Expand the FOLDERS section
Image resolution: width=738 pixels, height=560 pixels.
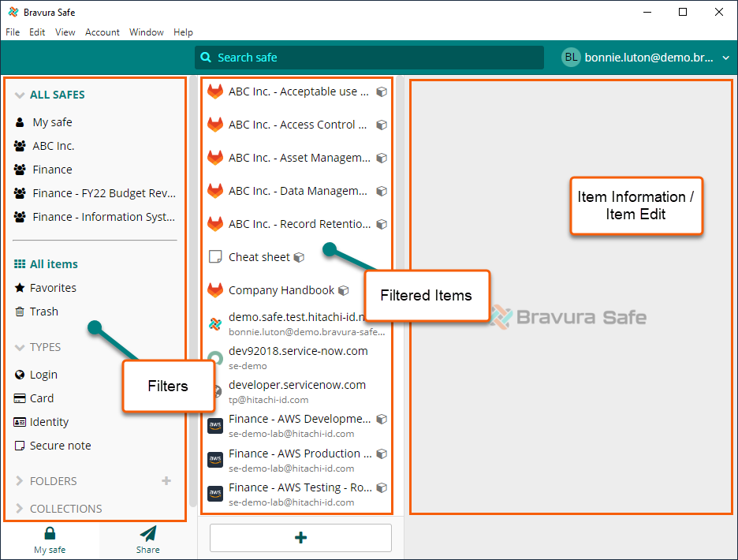coord(19,481)
